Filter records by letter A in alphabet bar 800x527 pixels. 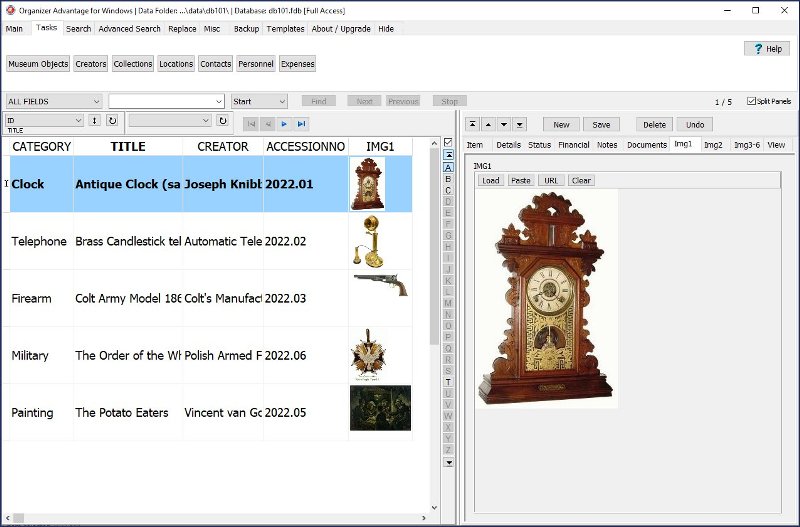pyautogui.click(x=448, y=167)
